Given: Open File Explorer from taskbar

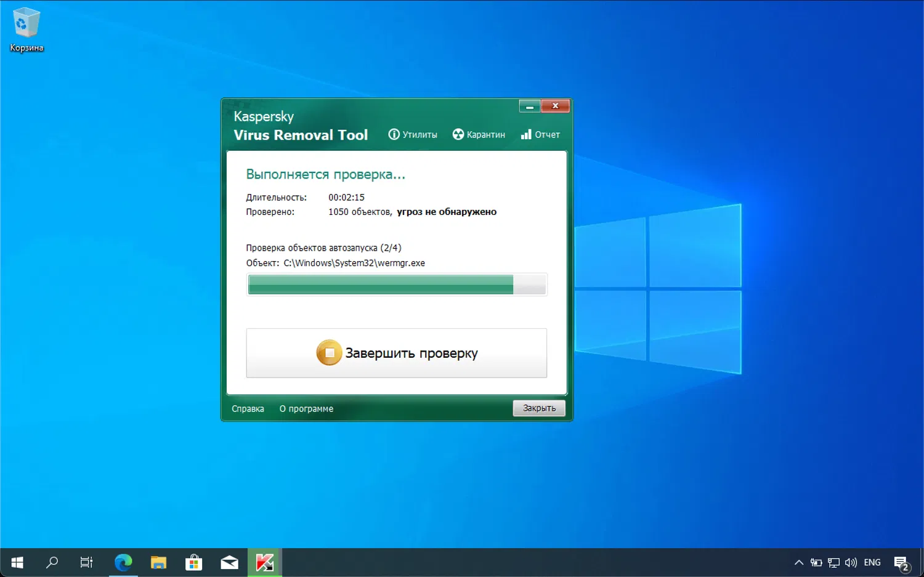Looking at the screenshot, I should click(159, 562).
